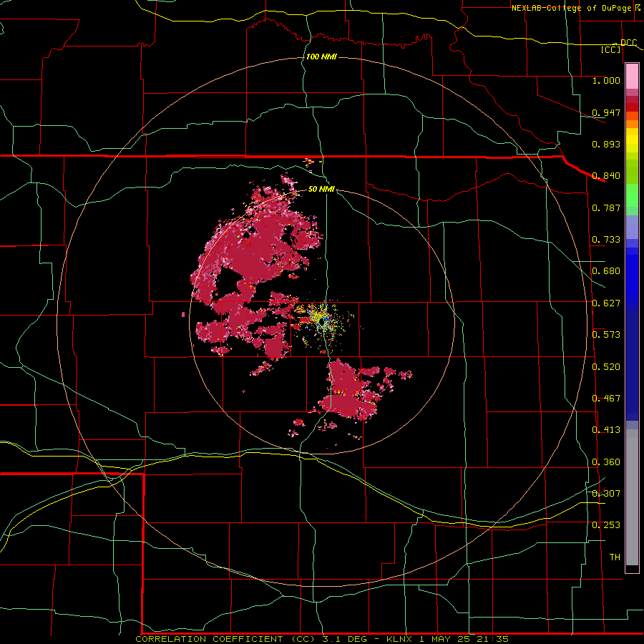Click the 0.307 value on color scale

pos(606,493)
